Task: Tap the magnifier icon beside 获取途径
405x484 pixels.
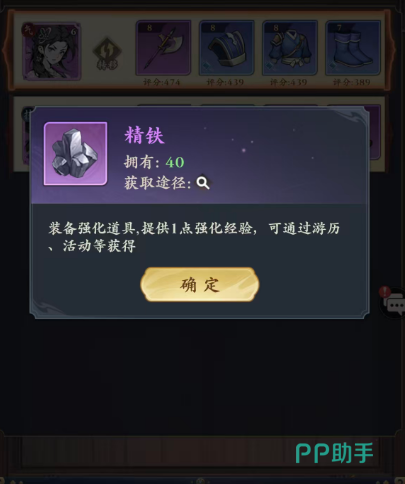Action: coord(203,183)
